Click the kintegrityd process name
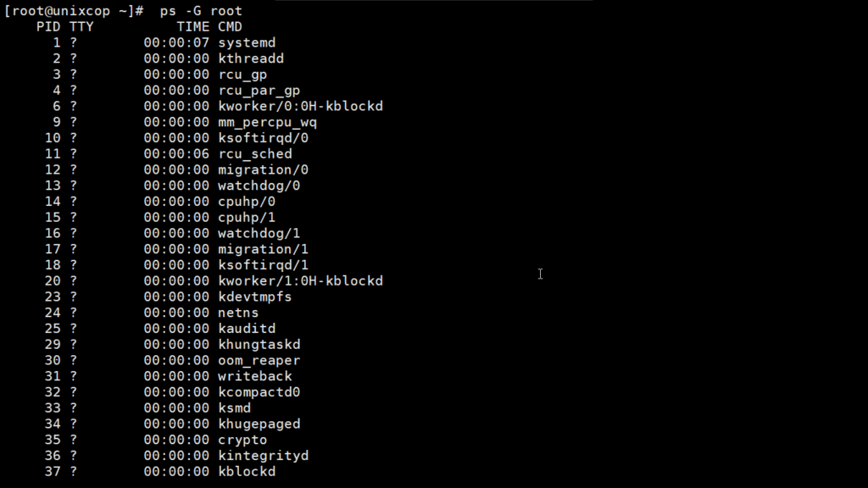Image resolution: width=868 pixels, height=488 pixels. coord(264,456)
